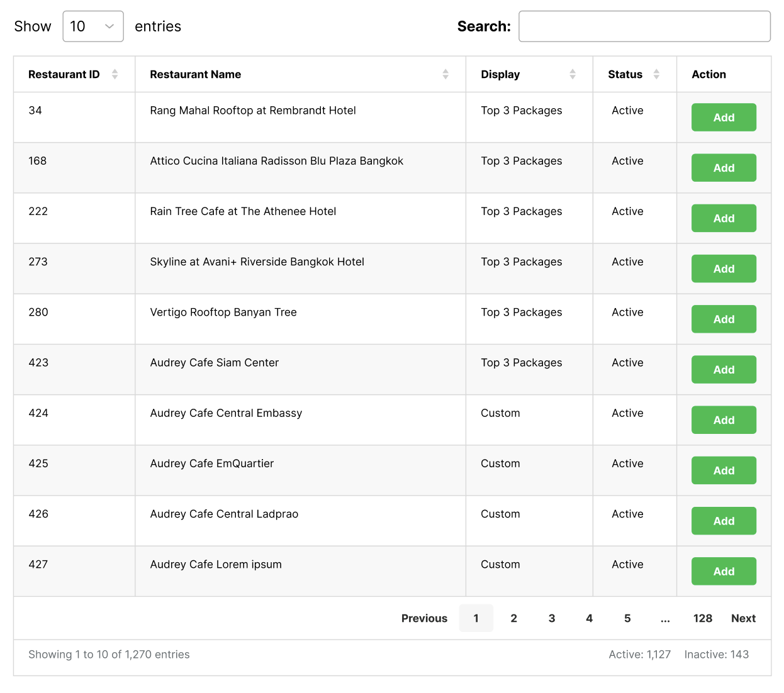The width and height of the screenshot is (784, 693).
Task: Click Add for Vertigo Rooftop Banyan Tree
Action: [x=723, y=319]
